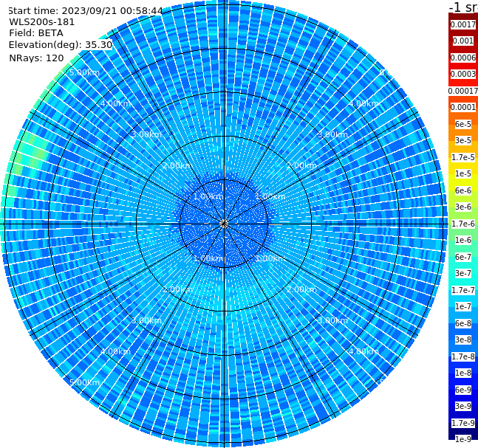Image resolution: width=478 pixels, height=448 pixels.
Task: Click the 4.00km ring label in the lower-left quadrant
Action: [x=115, y=351]
